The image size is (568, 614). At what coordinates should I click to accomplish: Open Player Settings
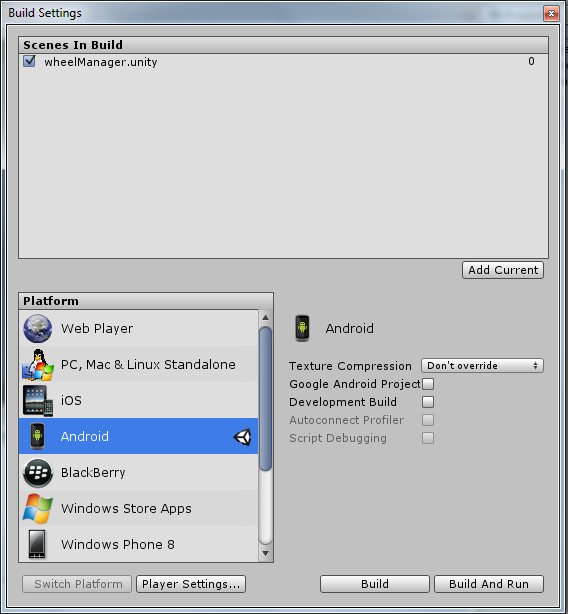click(191, 584)
